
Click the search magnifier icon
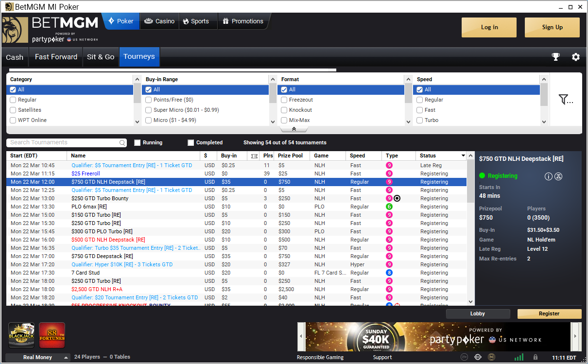click(x=122, y=143)
